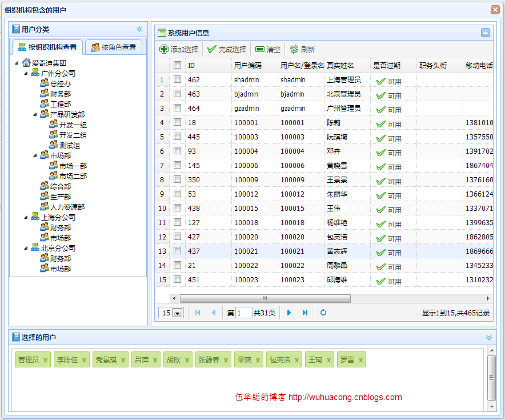Check the row for user 王晨晨
505x420 pixels.
click(177, 179)
